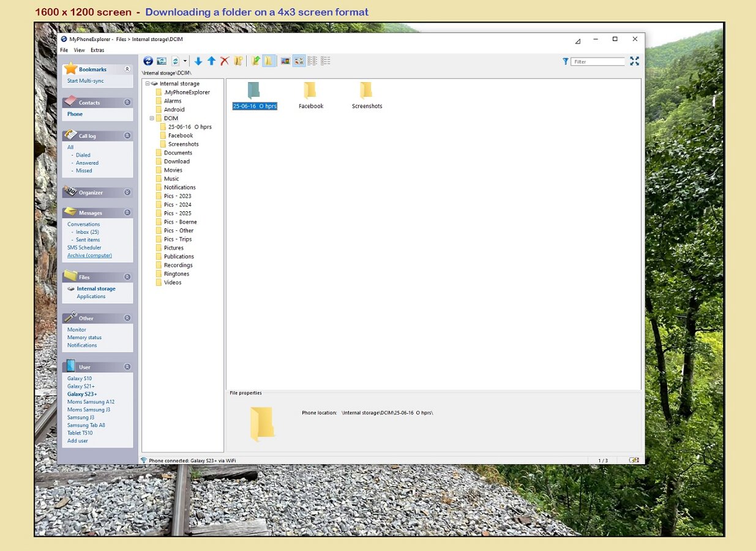Screen dimensions: 756x551
Task: Expand the Organizer sidebar panel
Action: 127,192
